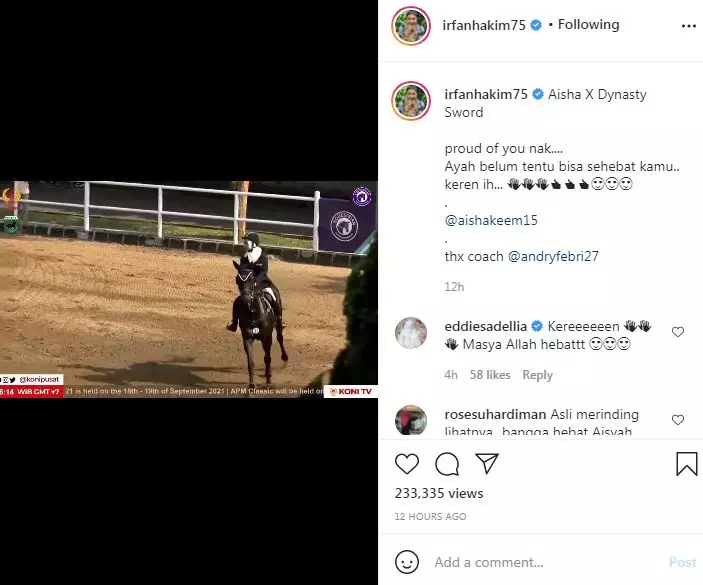The width and height of the screenshot is (703, 585).
Task: Save post with the bookmark icon
Action: click(686, 464)
